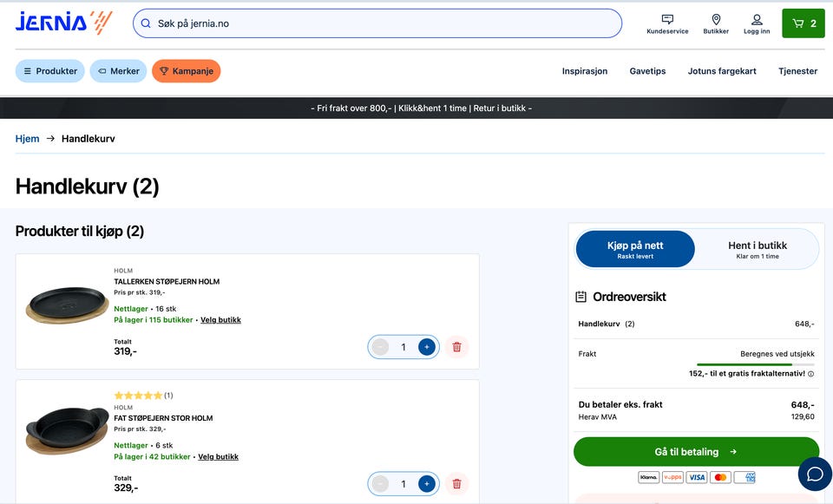Click the five-star rating on Fat Støpejern
This screenshot has width=833, height=504.
pyautogui.click(x=138, y=396)
